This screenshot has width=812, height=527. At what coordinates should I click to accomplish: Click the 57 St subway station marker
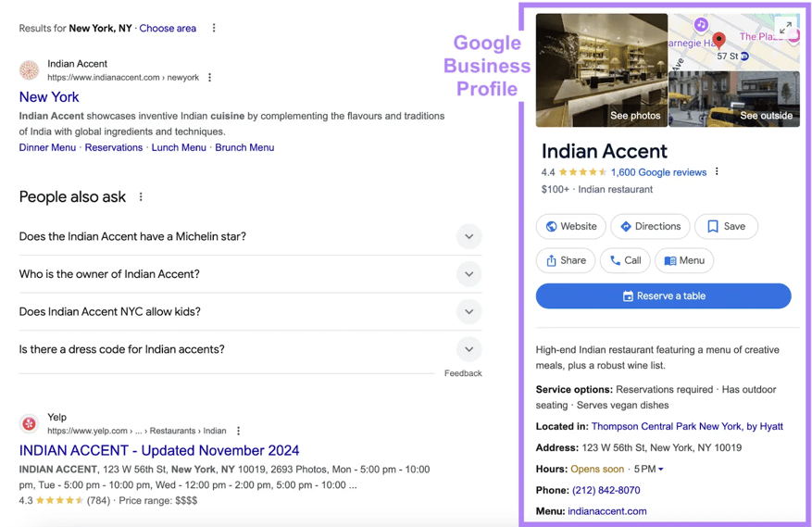tap(744, 56)
